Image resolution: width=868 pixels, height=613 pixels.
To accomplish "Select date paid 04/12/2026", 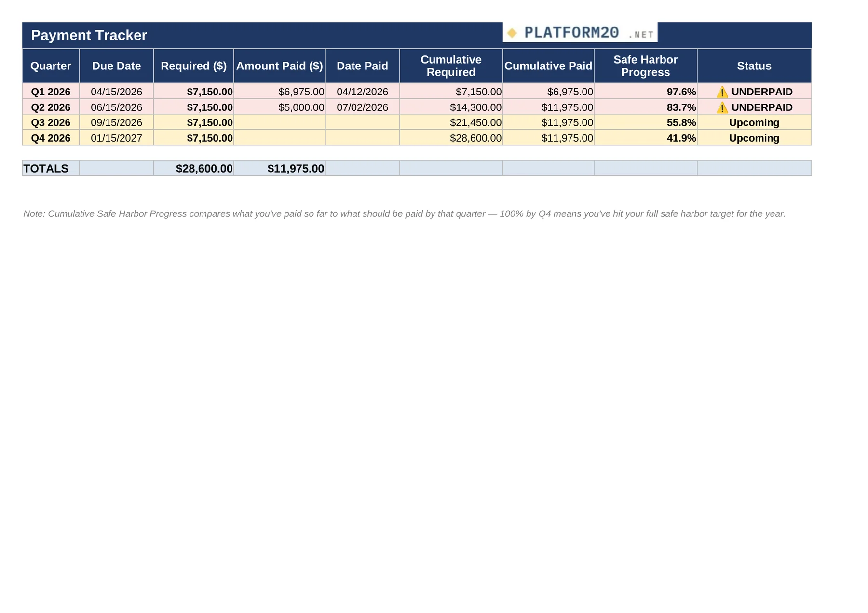I will pos(362,92).
